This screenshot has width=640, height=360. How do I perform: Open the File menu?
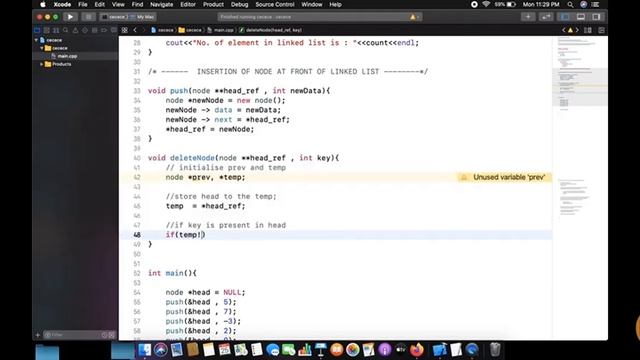[83, 4]
